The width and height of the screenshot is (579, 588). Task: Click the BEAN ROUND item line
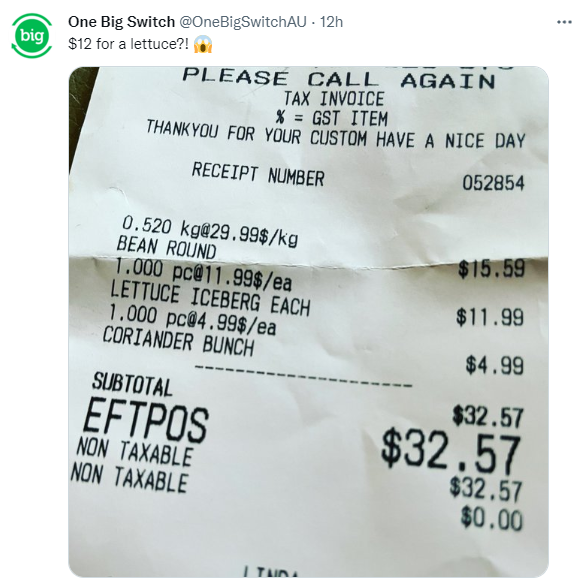click(x=166, y=247)
